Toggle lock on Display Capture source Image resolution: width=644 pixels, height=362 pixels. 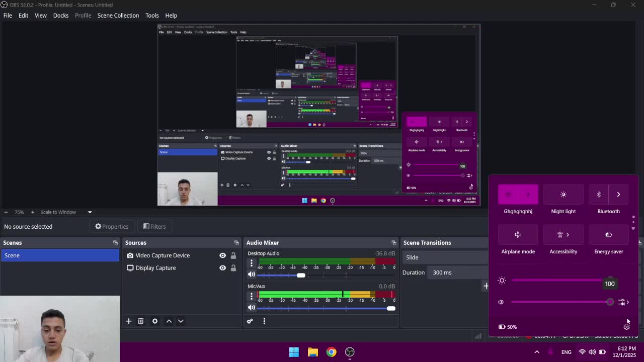click(x=233, y=268)
